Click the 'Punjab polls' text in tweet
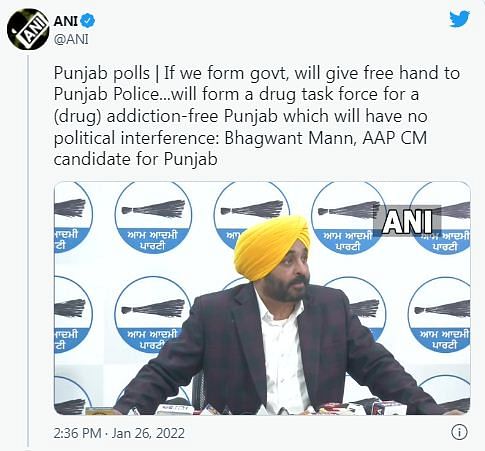Screen dimensions: 485x451 click(102, 73)
